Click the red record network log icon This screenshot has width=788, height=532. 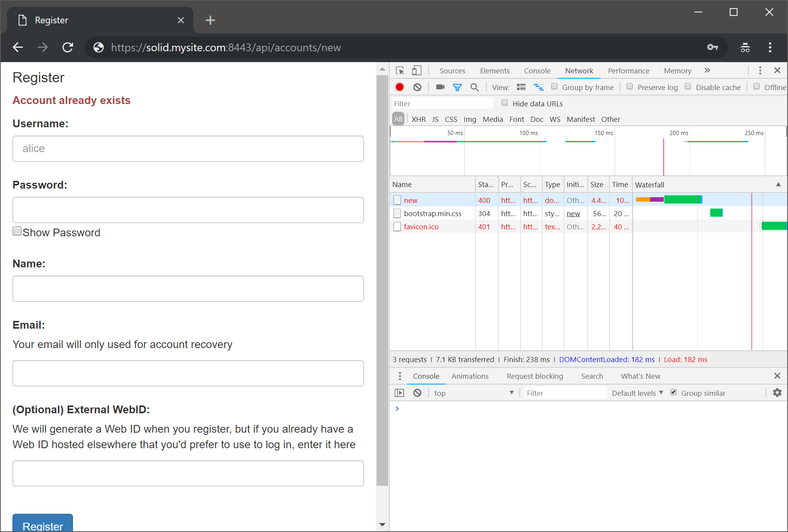[399, 87]
